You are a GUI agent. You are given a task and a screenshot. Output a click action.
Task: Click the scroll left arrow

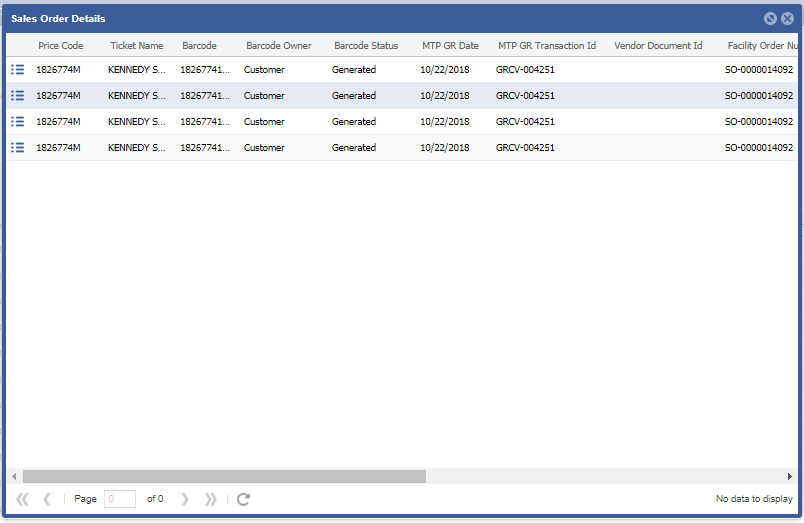14,477
